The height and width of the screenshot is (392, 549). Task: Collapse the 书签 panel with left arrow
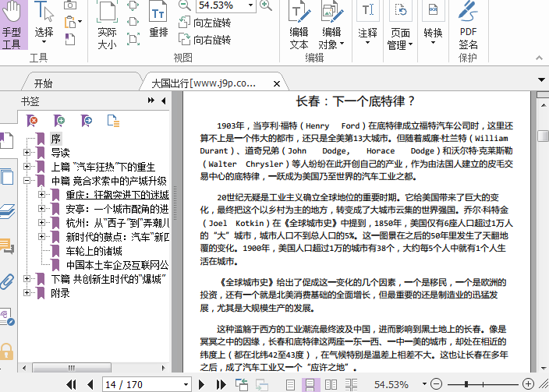[x=164, y=101]
